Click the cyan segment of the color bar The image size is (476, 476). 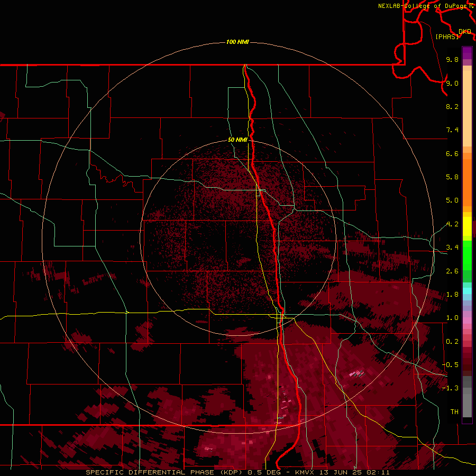pyautogui.click(x=467, y=291)
